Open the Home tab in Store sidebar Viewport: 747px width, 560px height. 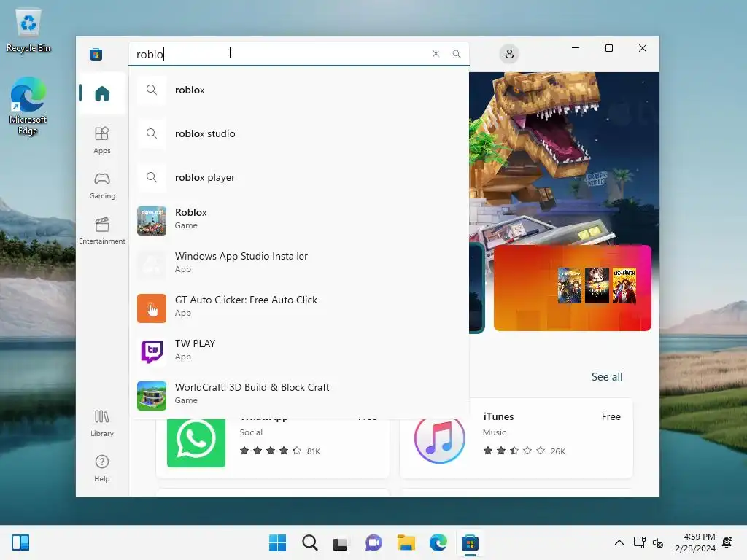click(102, 93)
